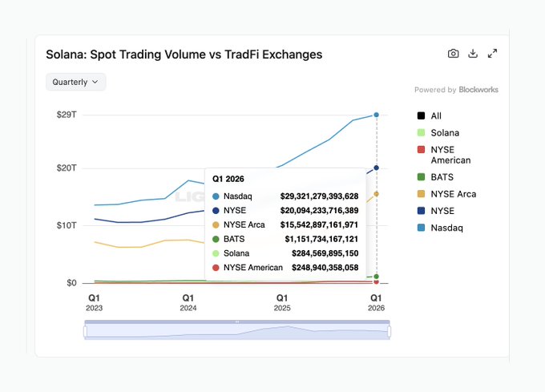The image size is (545, 392).
Task: Toggle Solana series in legend
Action: [445, 132]
